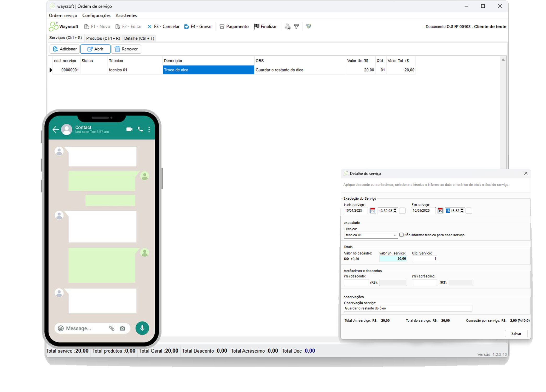The height and width of the screenshot is (392, 546).
Task: Open the Fim serviço calendar picker
Action: (440, 211)
